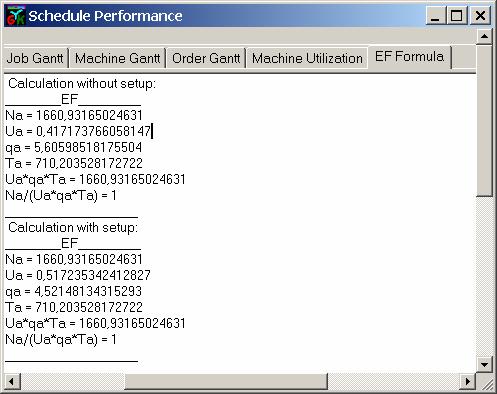Activate the EF Formula tab
The image size is (497, 394).
[x=409, y=57]
